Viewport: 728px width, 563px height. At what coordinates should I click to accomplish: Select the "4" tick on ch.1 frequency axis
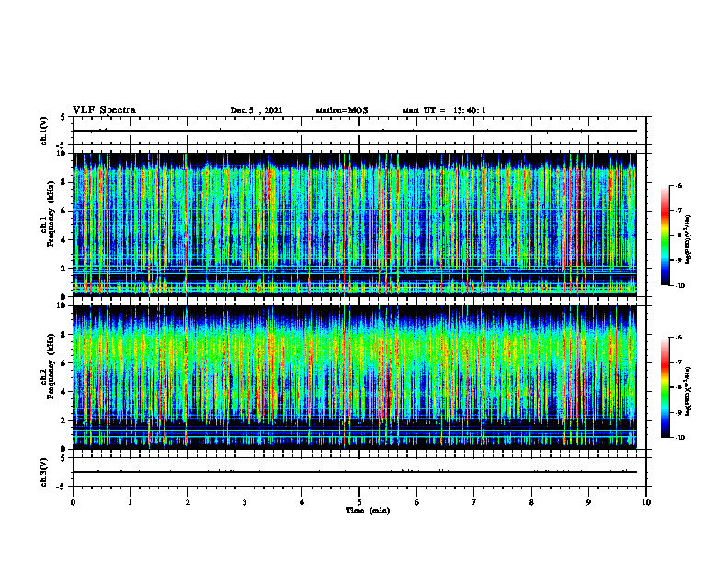click(x=64, y=240)
